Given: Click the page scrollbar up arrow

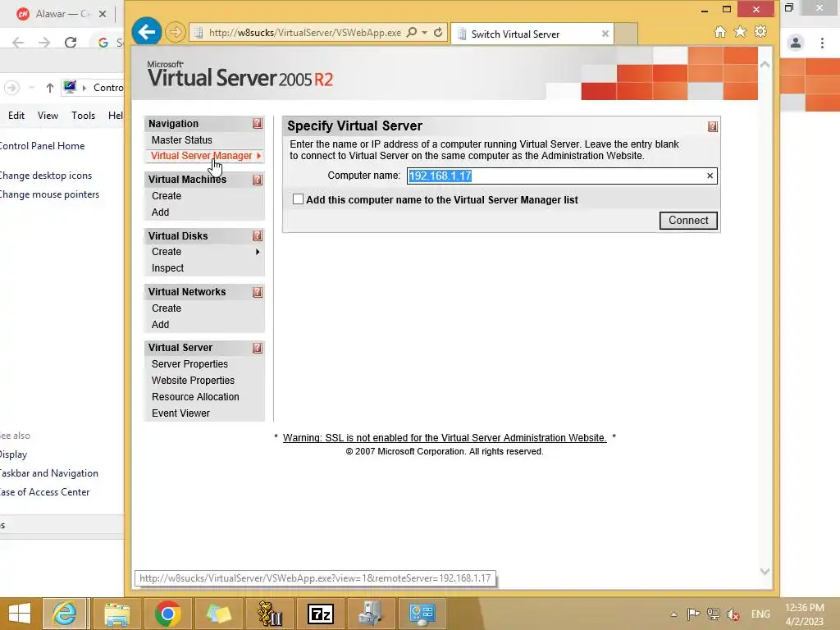Looking at the screenshot, I should (765, 64).
